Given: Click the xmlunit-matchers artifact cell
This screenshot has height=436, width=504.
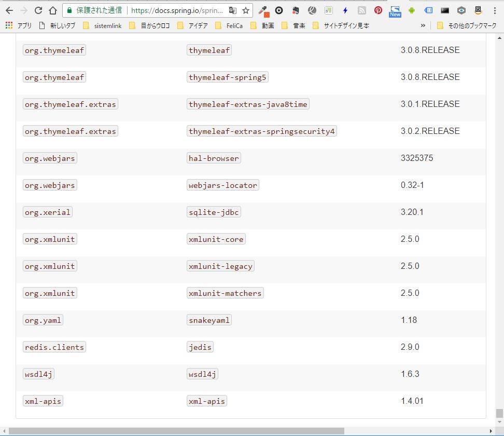Looking at the screenshot, I should click(225, 293).
